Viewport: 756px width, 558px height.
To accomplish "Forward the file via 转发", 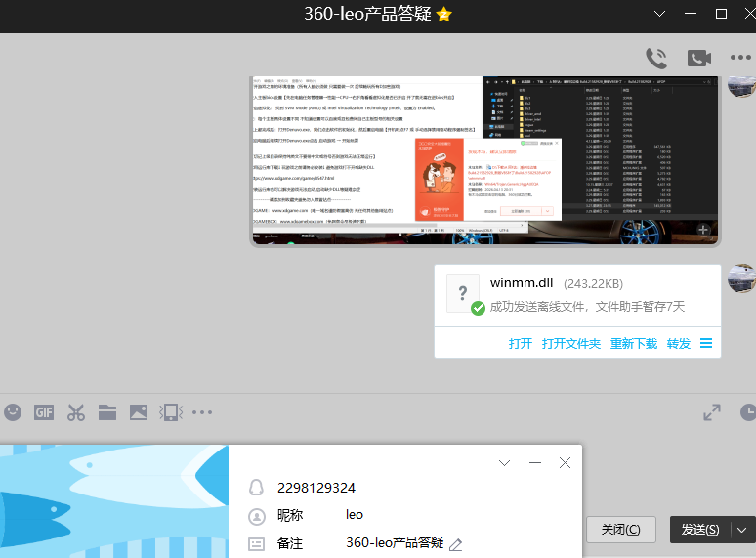I will 679,343.
